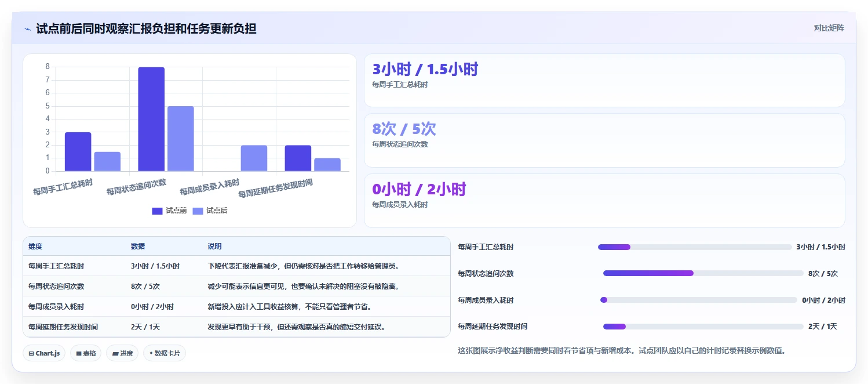Viewport: 868px width, 384px height.
Task: Click table value 8次 / 5次
Action: coord(145,287)
